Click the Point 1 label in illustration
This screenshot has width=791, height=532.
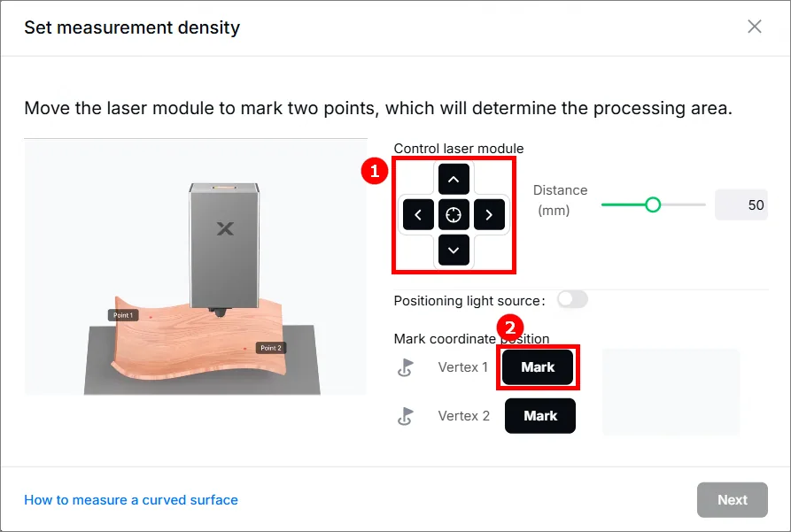(123, 315)
